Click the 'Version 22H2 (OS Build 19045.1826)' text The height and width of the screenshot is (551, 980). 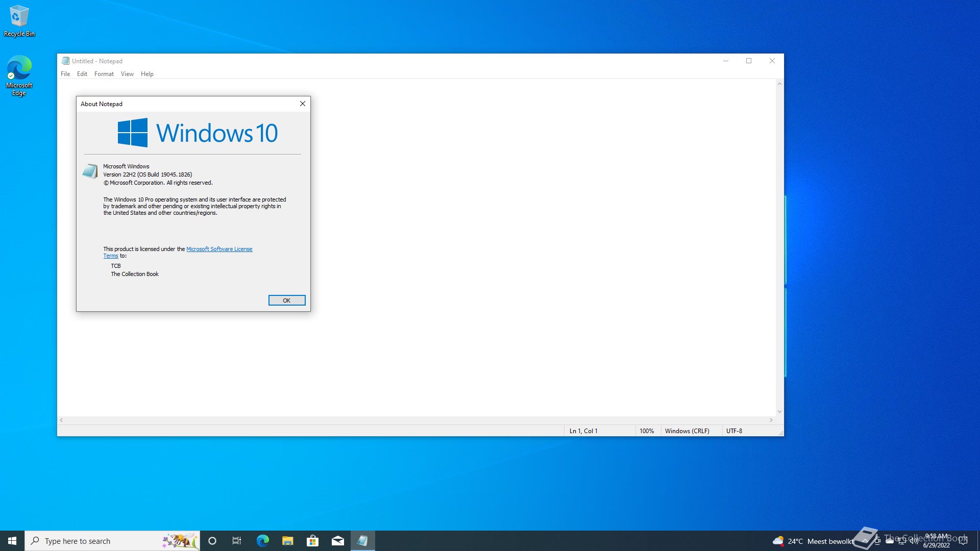pyautogui.click(x=148, y=174)
